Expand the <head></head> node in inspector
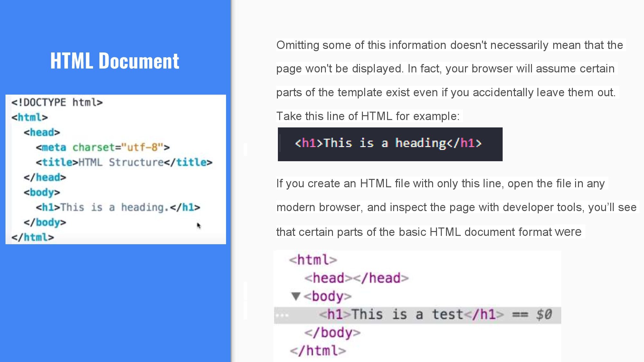The width and height of the screenshot is (644, 362). (x=356, y=278)
